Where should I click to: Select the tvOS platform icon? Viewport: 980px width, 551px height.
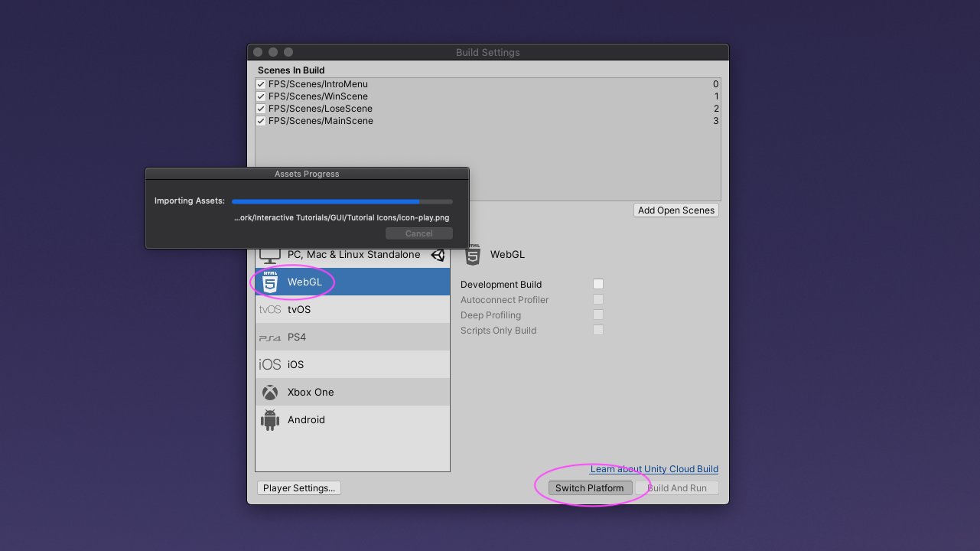click(270, 309)
